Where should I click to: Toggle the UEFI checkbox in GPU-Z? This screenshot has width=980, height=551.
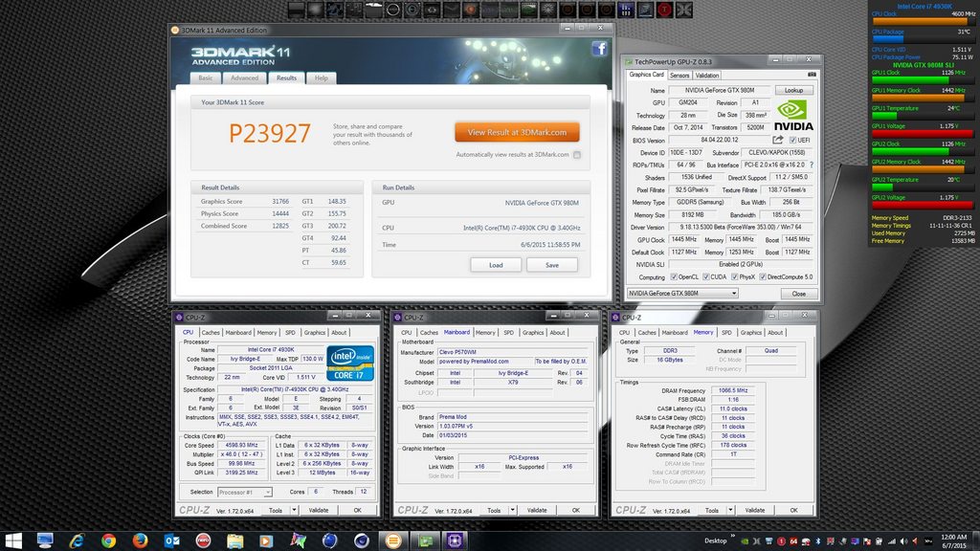[792, 140]
